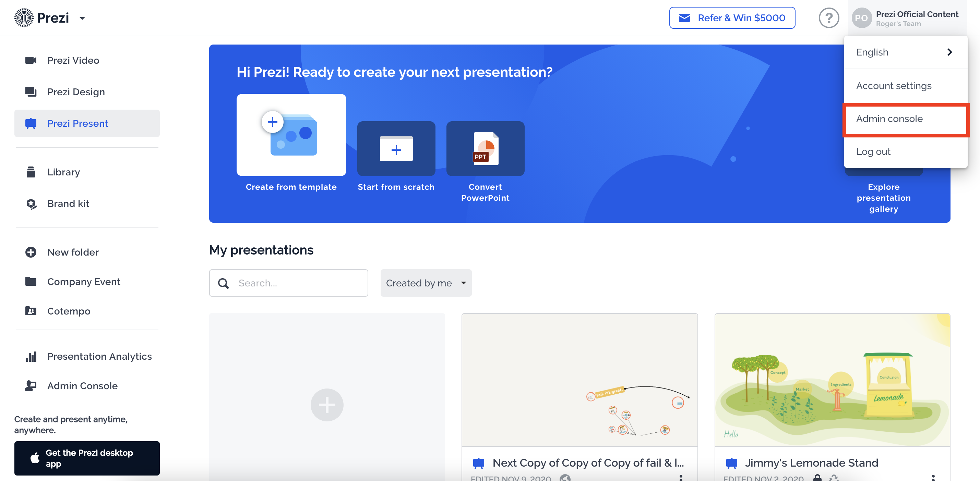Click the Prezi Present easel icon

point(31,123)
